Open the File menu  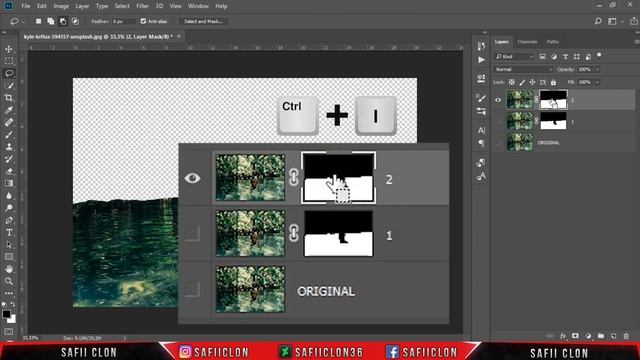tap(26, 6)
